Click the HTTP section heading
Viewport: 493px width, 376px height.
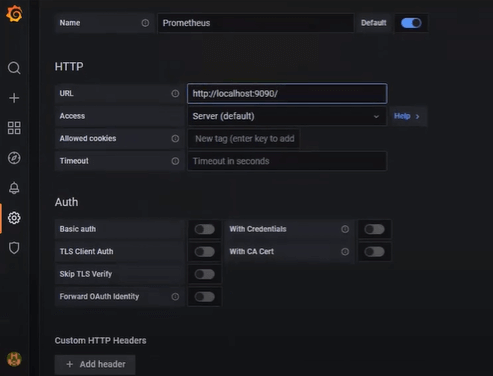pyautogui.click(x=69, y=67)
